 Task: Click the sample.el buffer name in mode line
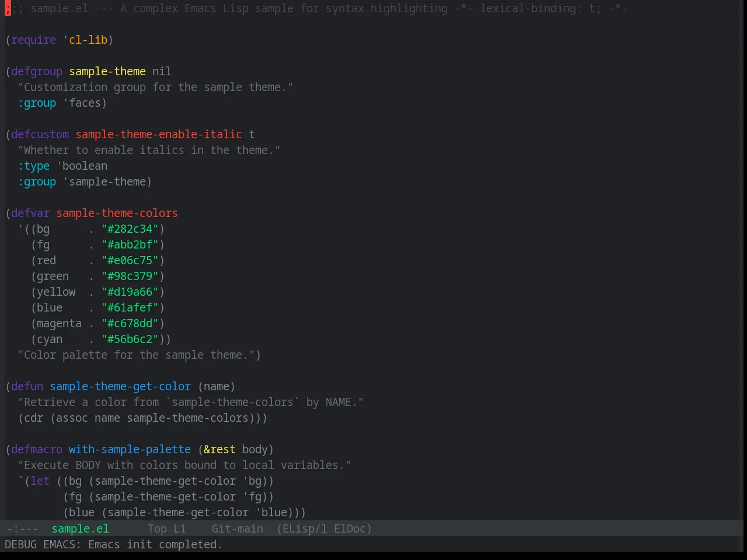(x=80, y=528)
